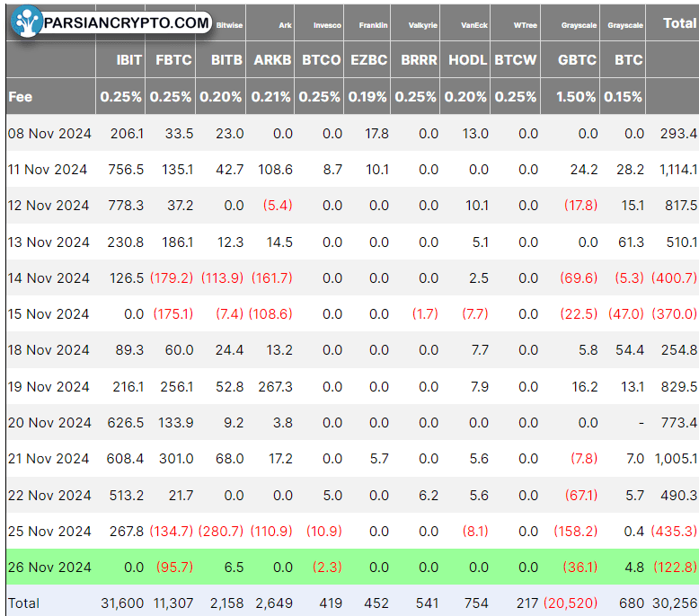Select the ARKB ticker header
This screenshot has width=699, height=616.
(272, 59)
